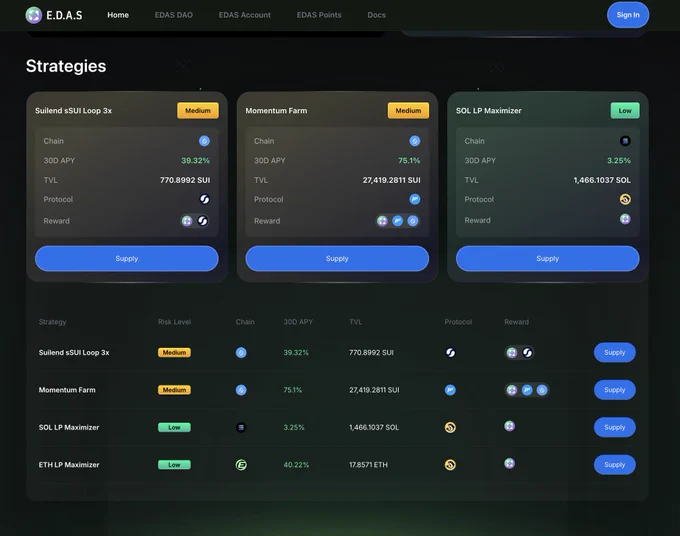Click yellow protocol icon in SOL LP Maximizer row
Screen dimensions: 680x536
click(x=450, y=427)
